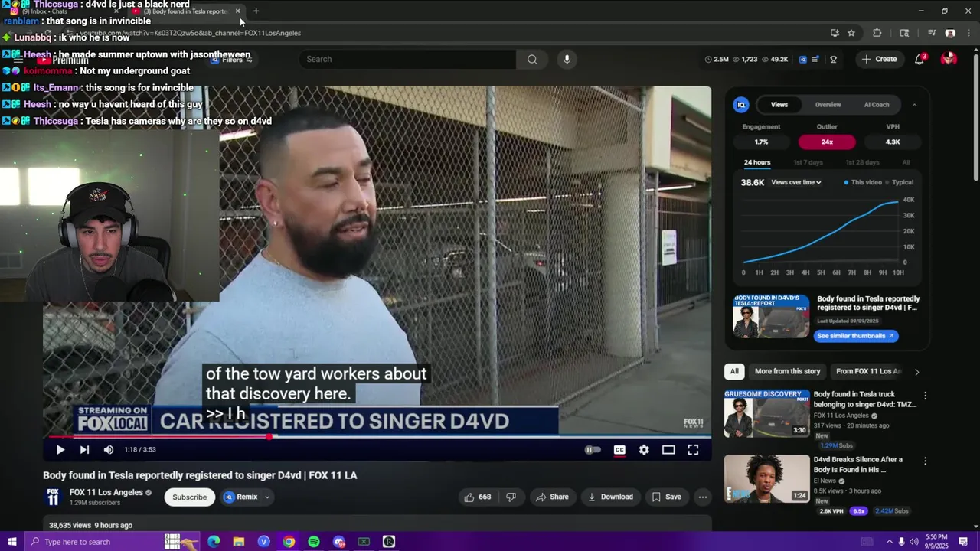
Task: Select the 1st 28 days range
Action: pos(862,162)
